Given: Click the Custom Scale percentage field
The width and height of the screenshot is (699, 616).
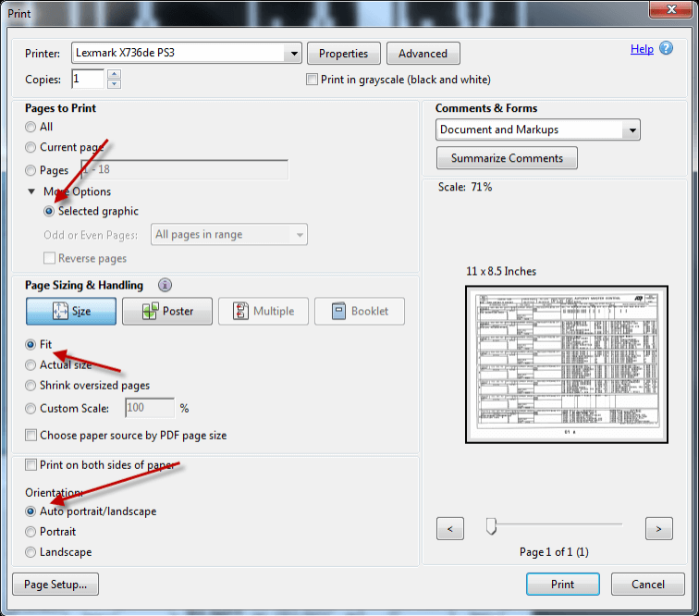Looking at the screenshot, I should point(150,408).
